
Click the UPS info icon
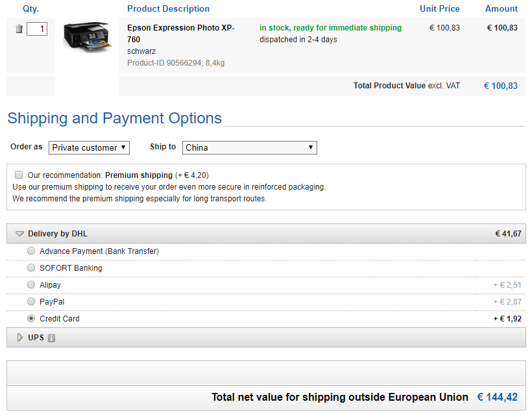tap(51, 338)
